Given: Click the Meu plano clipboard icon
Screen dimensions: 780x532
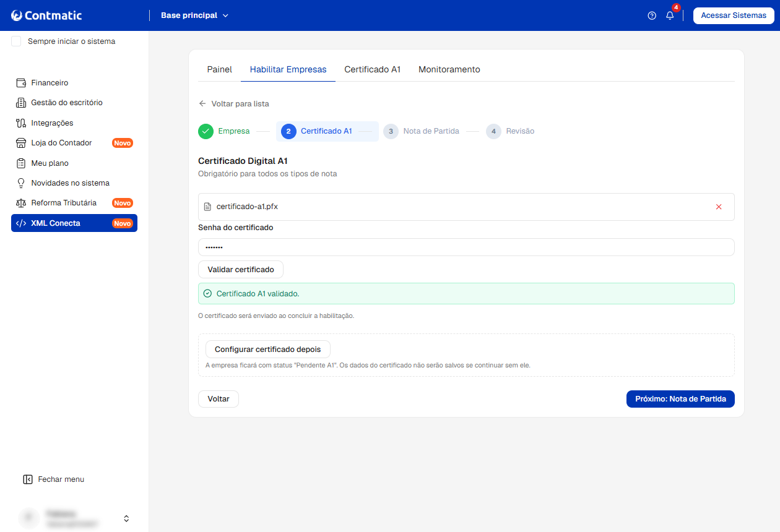Looking at the screenshot, I should coord(21,163).
